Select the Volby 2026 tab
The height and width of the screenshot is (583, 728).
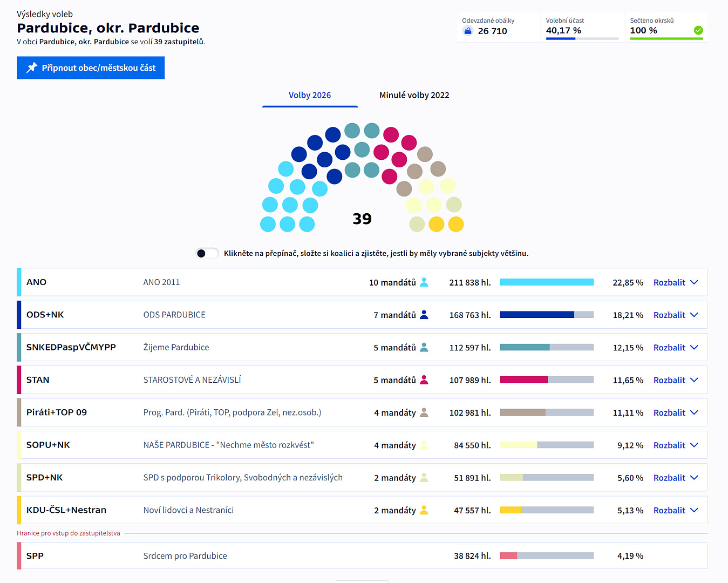[310, 95]
